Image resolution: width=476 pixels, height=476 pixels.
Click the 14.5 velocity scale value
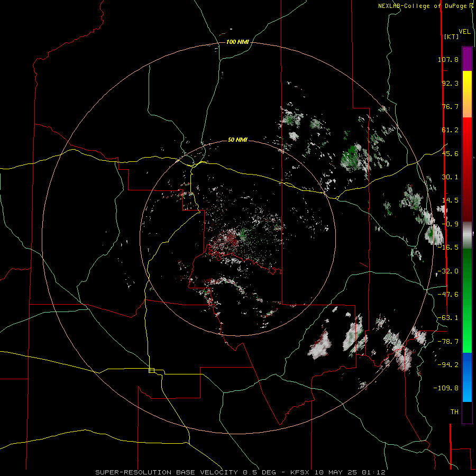[x=450, y=200]
